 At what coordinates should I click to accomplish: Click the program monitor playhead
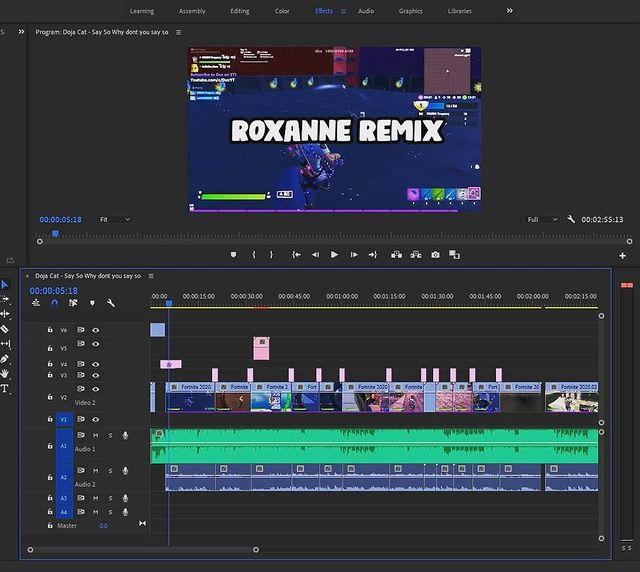(x=56, y=234)
